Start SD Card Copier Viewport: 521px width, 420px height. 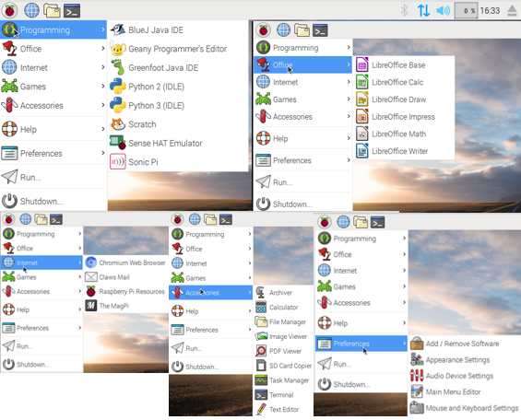pos(283,366)
